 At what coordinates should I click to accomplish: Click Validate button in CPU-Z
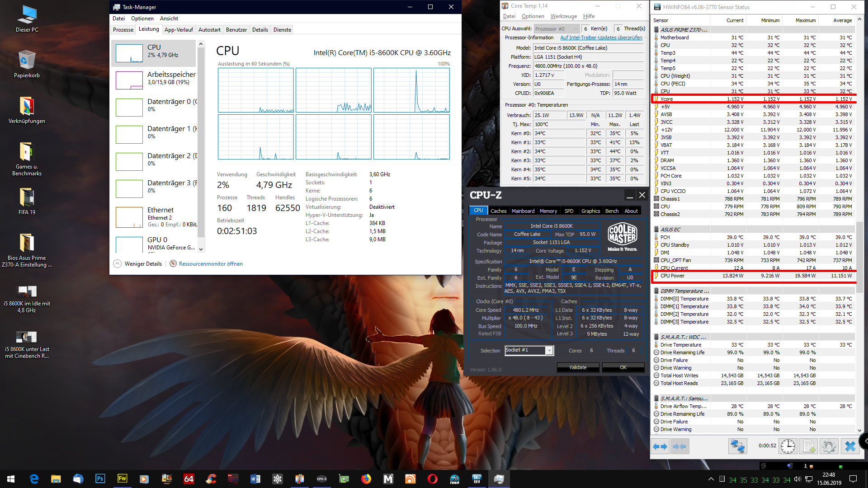[x=577, y=367]
